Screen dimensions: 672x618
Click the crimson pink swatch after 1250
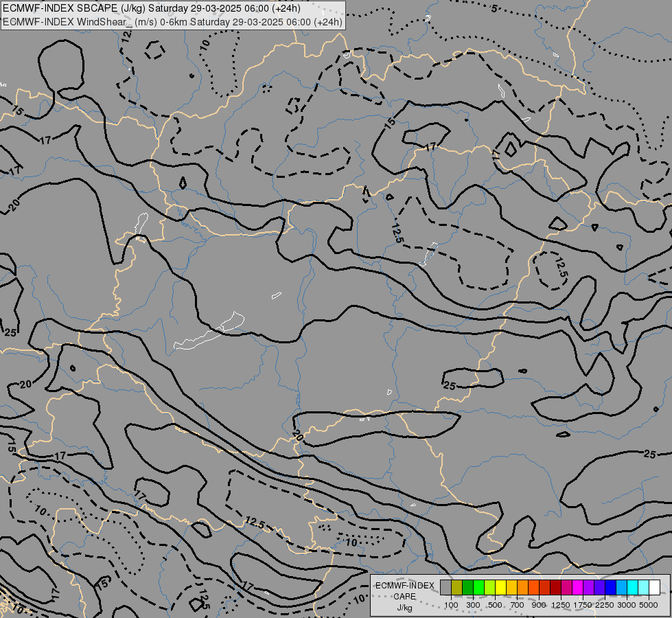pos(566,587)
